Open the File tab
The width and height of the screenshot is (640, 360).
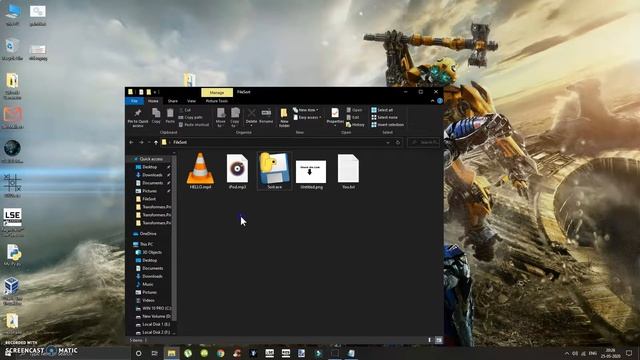click(x=134, y=101)
